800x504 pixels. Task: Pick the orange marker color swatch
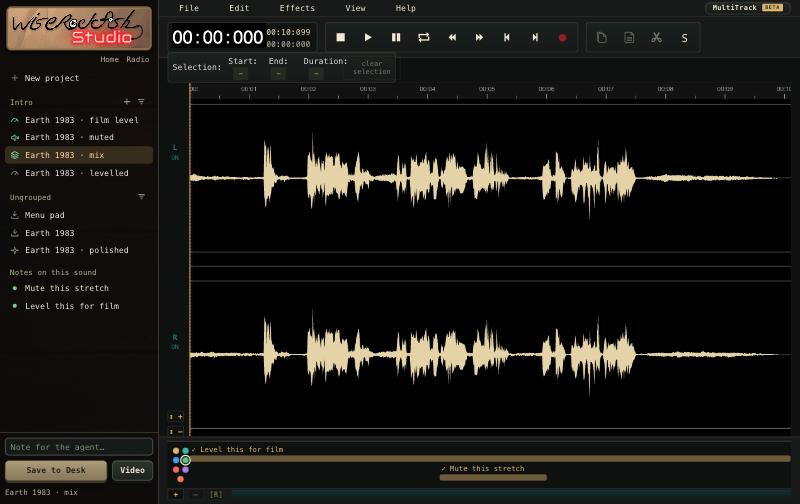(x=180, y=479)
